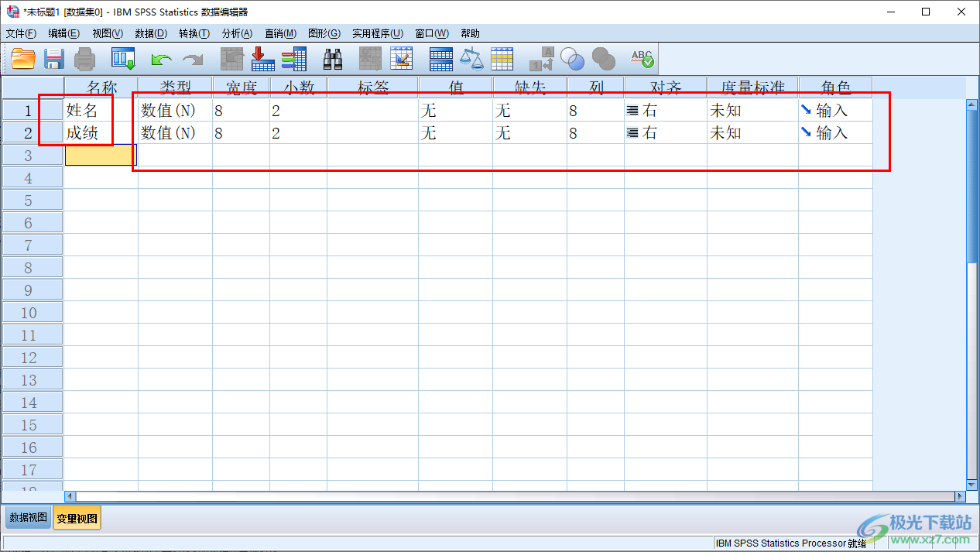Toggle Value labels icon in toolbar
This screenshot has height=552, width=980.
tap(542, 59)
